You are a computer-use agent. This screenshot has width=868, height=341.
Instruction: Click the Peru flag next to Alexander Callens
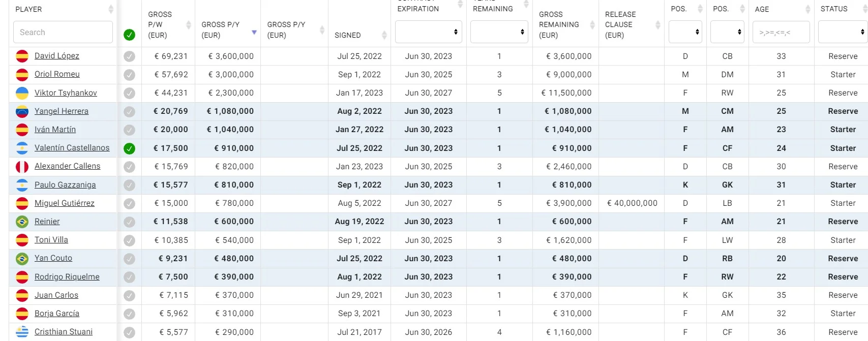(22, 166)
